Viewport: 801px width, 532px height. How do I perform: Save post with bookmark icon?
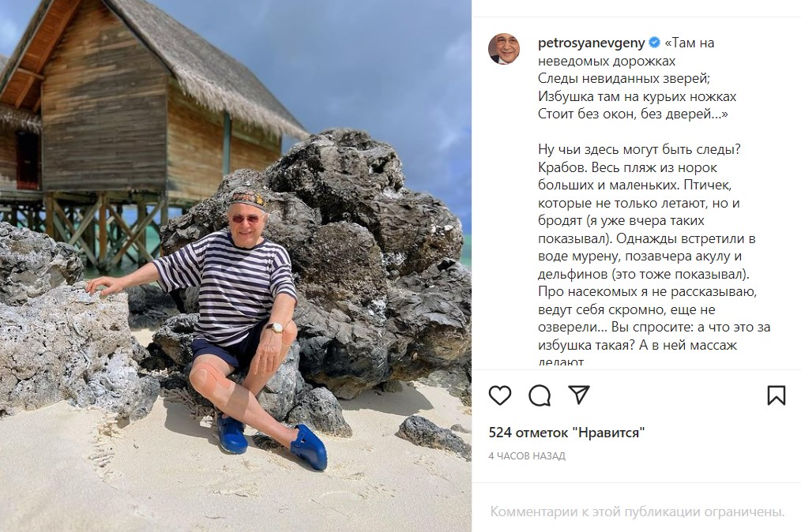tap(776, 395)
